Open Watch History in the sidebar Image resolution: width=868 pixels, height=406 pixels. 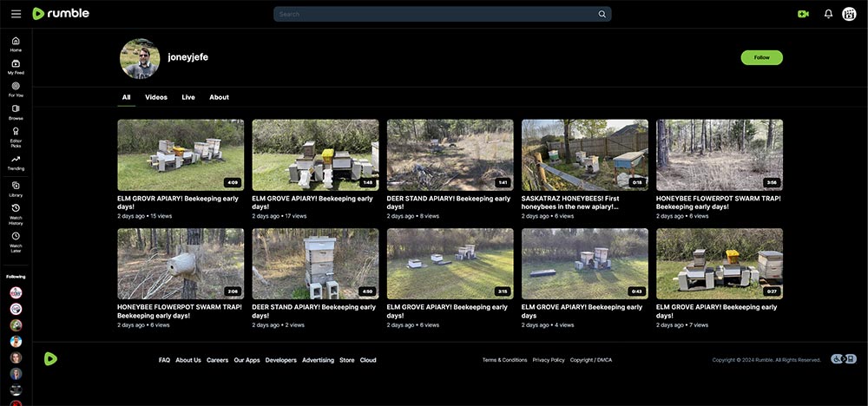[x=16, y=214]
